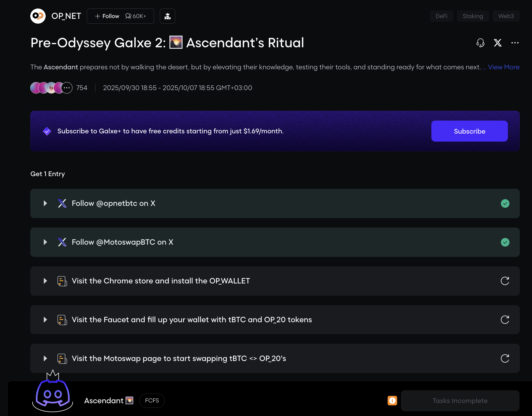
Task: Open the leaderboard podium icon
Action: tap(168, 16)
